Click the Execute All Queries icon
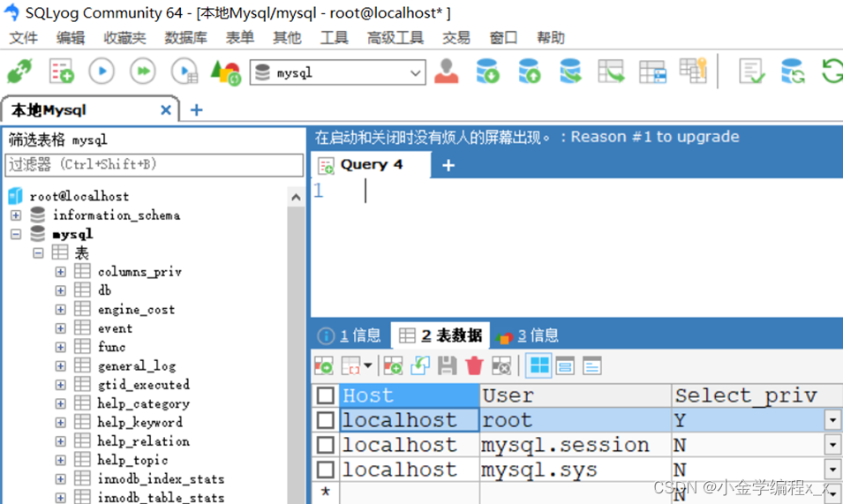 (143, 71)
